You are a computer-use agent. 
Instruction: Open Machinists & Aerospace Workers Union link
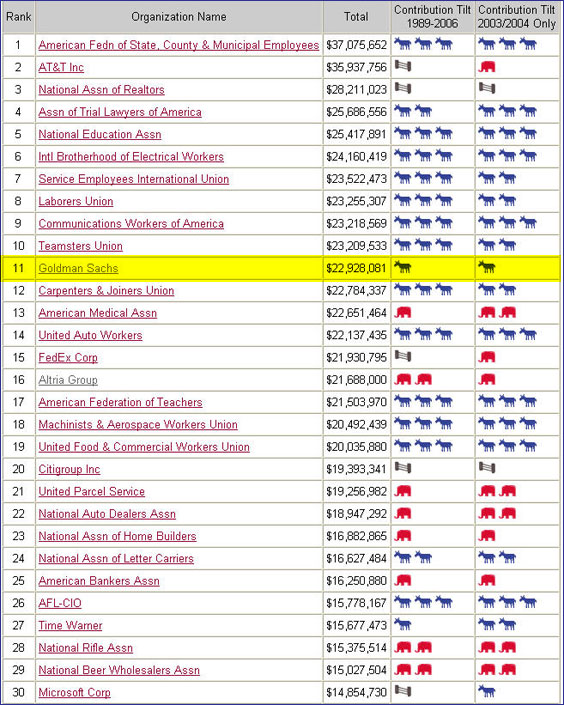click(138, 425)
